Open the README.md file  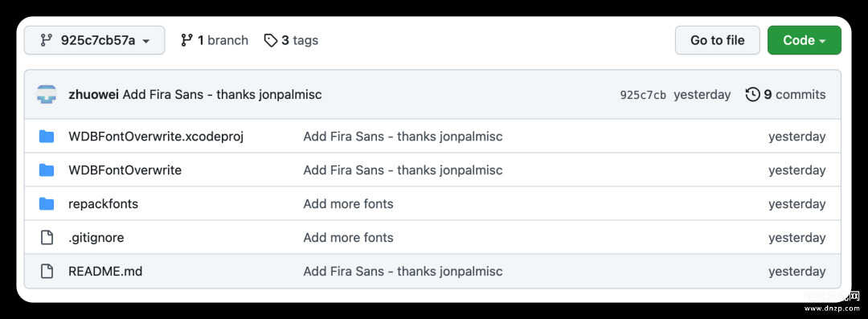[105, 272]
